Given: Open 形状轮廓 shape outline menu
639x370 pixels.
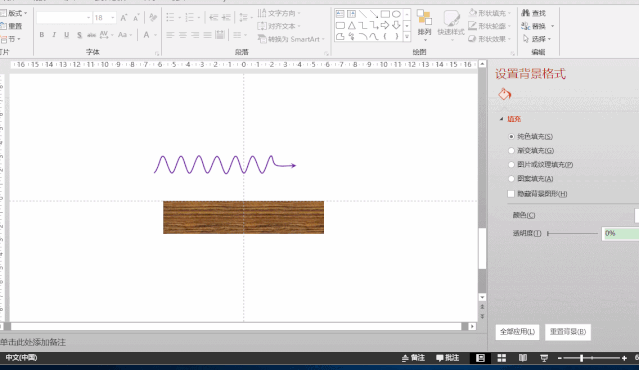Looking at the screenshot, I should (x=489, y=26).
